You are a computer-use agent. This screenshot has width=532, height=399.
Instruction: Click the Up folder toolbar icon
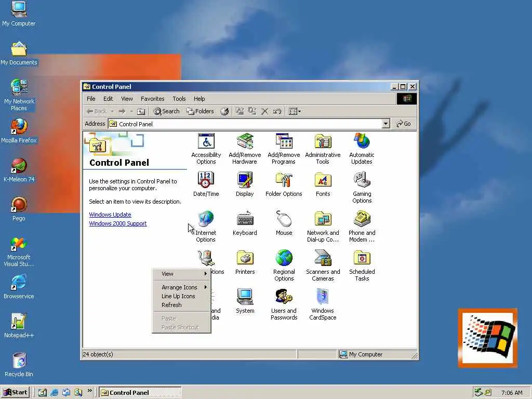[x=141, y=111]
